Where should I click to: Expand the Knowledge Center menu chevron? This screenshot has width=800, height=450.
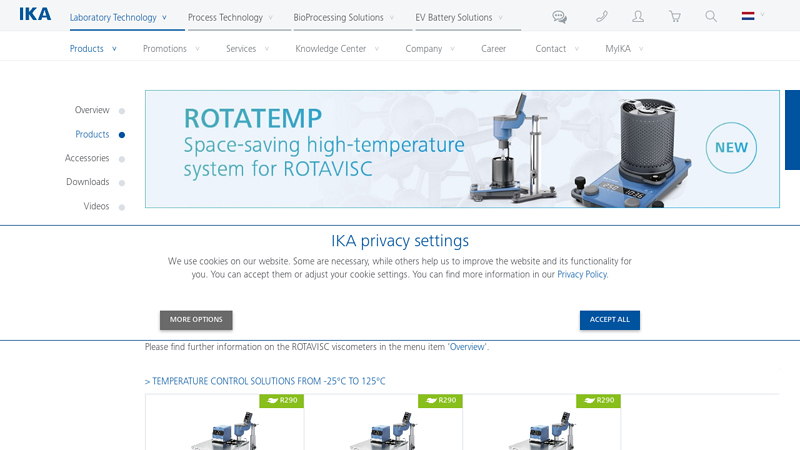[x=377, y=49]
